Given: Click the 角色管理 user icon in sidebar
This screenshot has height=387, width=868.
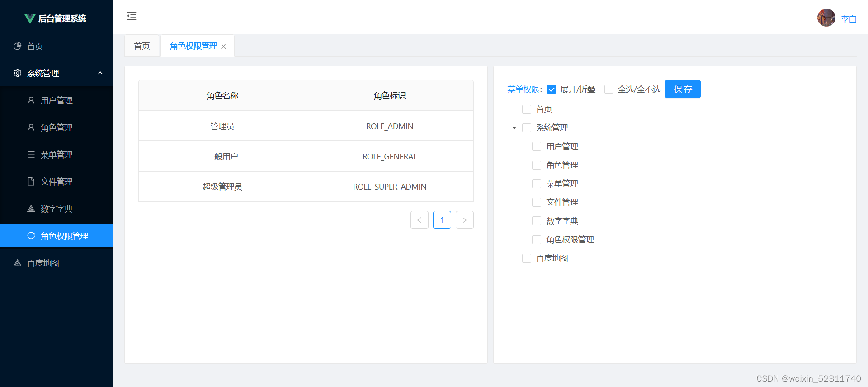Looking at the screenshot, I should click(31, 127).
